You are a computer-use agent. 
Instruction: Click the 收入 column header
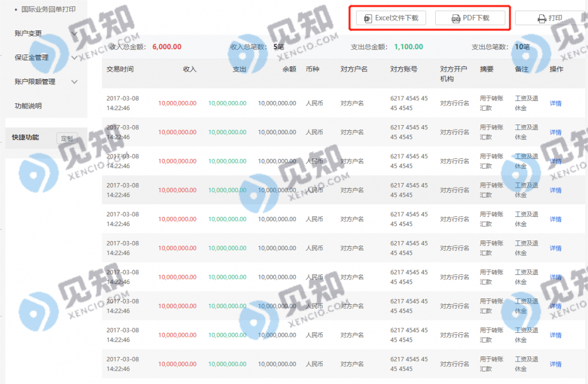tap(189, 69)
